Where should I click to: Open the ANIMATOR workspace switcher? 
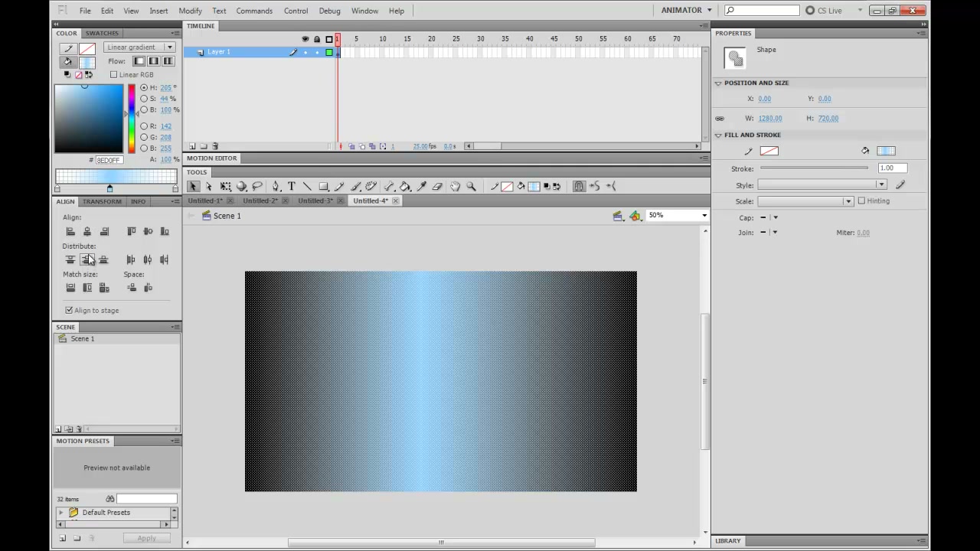click(x=687, y=10)
